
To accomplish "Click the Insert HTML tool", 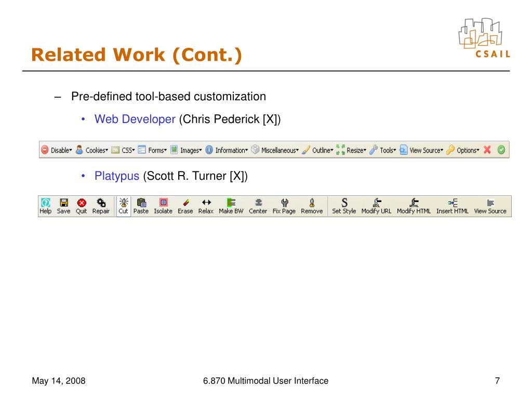I will pos(453,206).
